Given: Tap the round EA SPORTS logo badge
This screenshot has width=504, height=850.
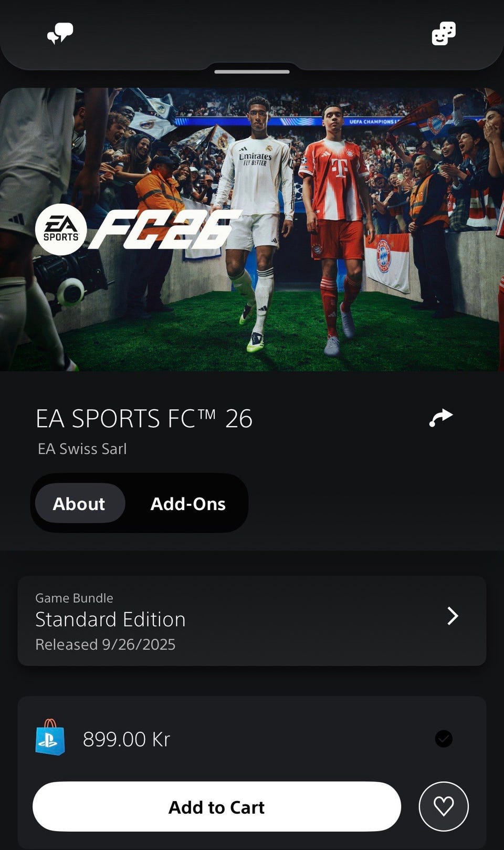Looking at the screenshot, I should [61, 230].
